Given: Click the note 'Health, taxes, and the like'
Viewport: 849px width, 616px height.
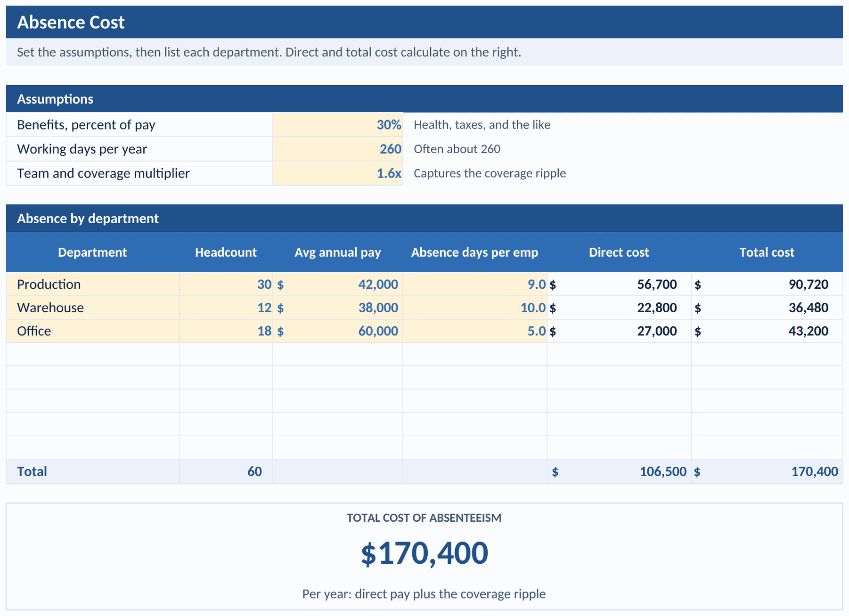Looking at the screenshot, I should click(x=482, y=125).
